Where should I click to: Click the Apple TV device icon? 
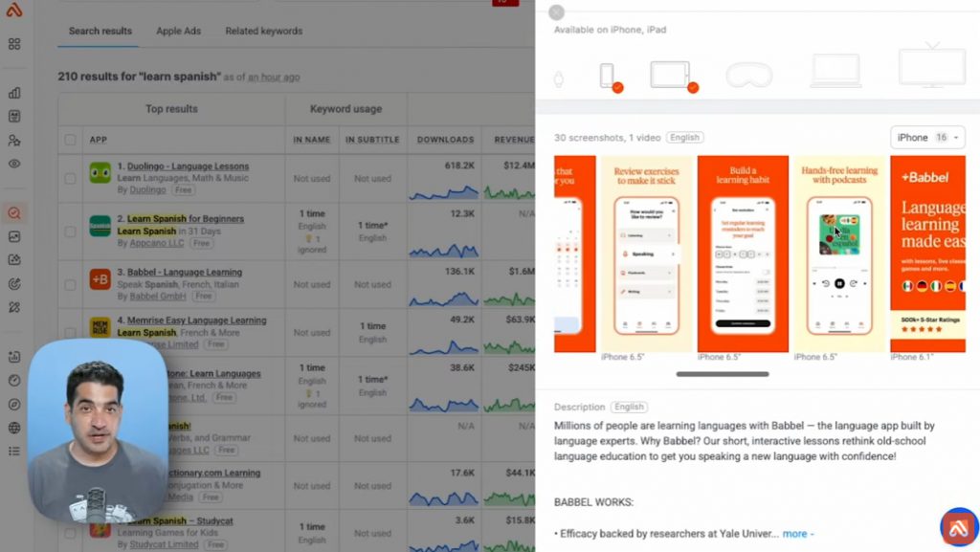pos(931,69)
